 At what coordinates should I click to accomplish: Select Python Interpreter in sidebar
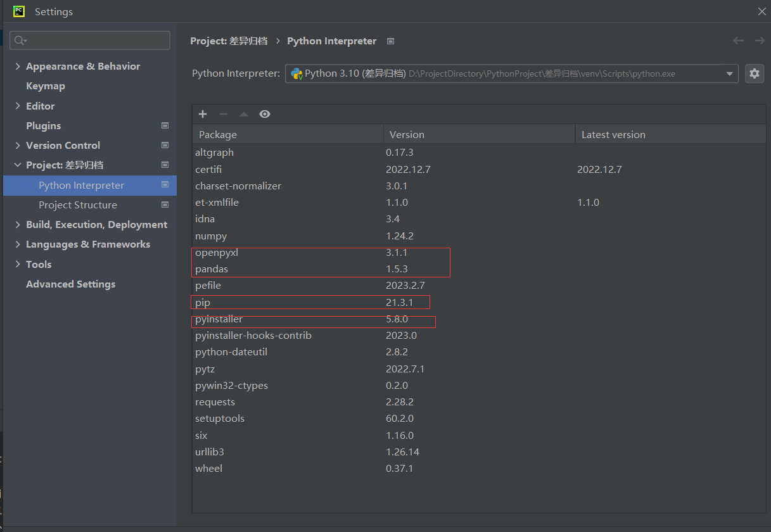coord(90,185)
